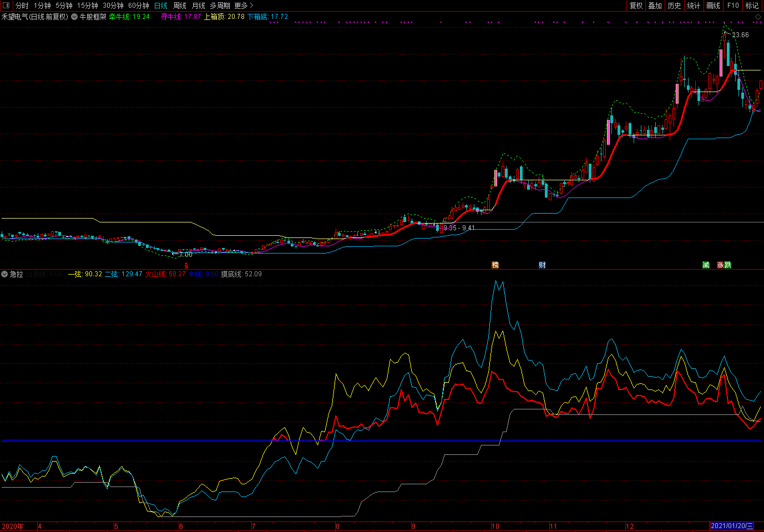Click 上箱顶 value 20.78
This screenshot has height=532, width=764.
coord(236,17)
